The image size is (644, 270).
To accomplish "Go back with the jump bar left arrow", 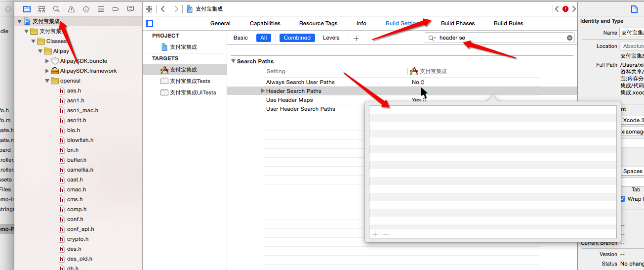I will pyautogui.click(x=163, y=9).
